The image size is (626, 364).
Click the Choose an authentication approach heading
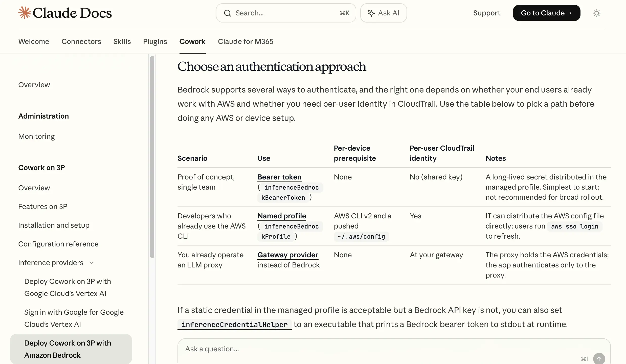pyautogui.click(x=272, y=66)
